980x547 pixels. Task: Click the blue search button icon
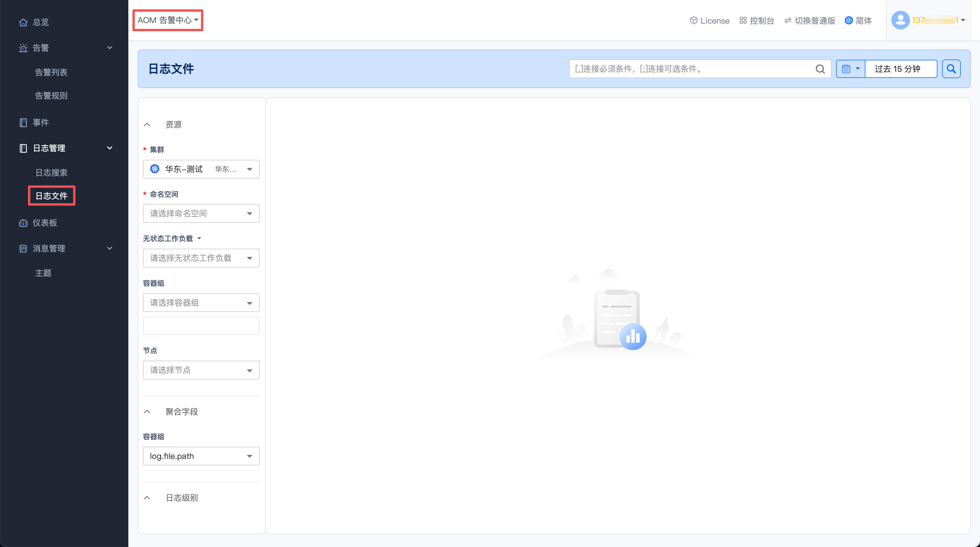pos(951,69)
